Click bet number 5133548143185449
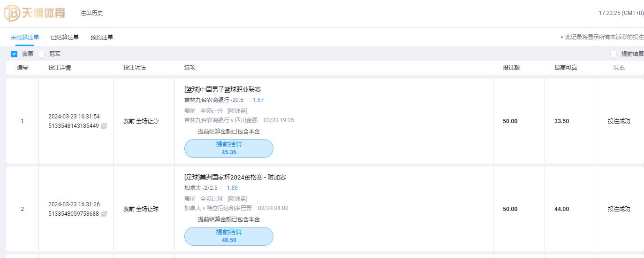Viewport: 644px width, 258px height. [74, 126]
